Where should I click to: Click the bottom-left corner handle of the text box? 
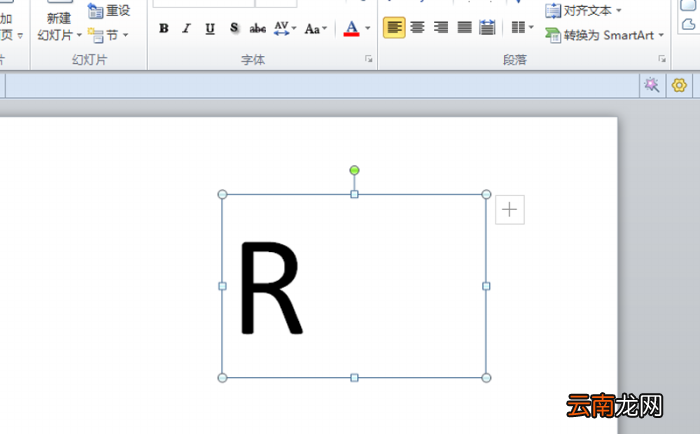[222, 378]
